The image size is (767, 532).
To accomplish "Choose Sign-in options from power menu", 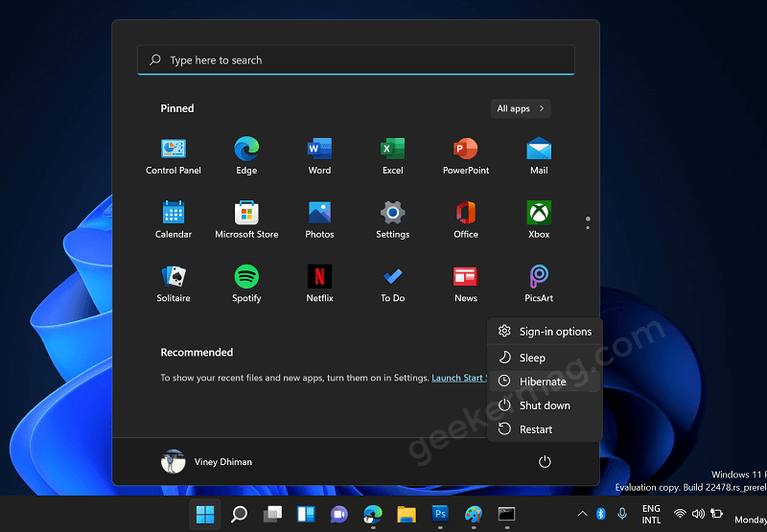I will 545,332.
